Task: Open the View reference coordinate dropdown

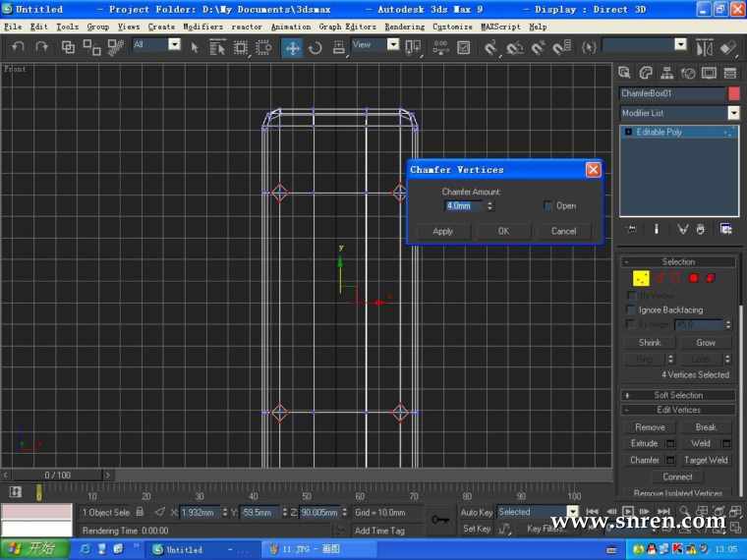Action: point(393,45)
